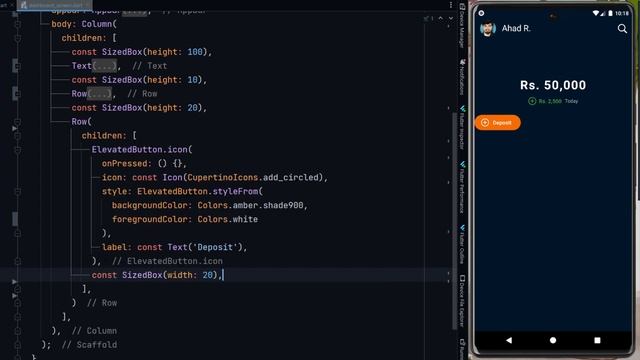Tap the orange Deposit button in emulator

pos(498,122)
